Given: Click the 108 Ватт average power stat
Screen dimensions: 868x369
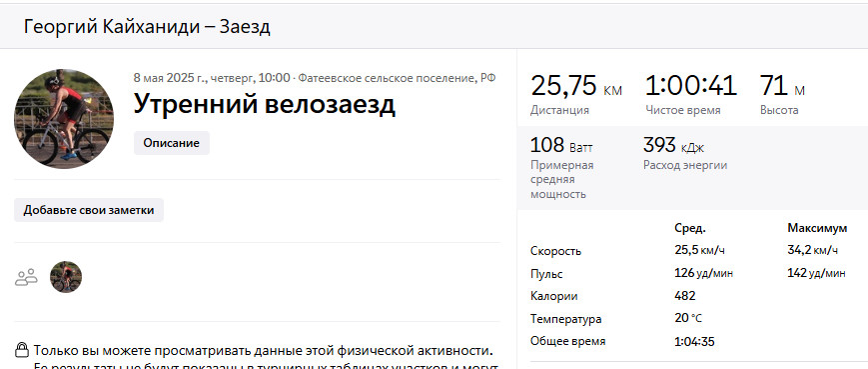Looking at the screenshot, I should pos(561,146).
